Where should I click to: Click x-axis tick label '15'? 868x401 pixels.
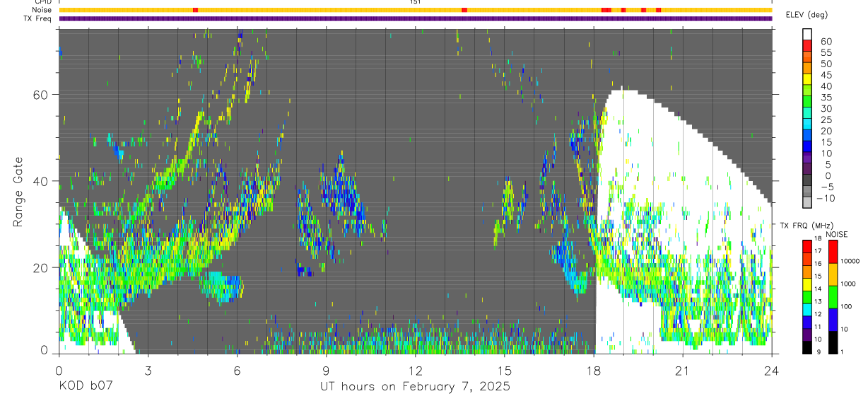pos(504,370)
